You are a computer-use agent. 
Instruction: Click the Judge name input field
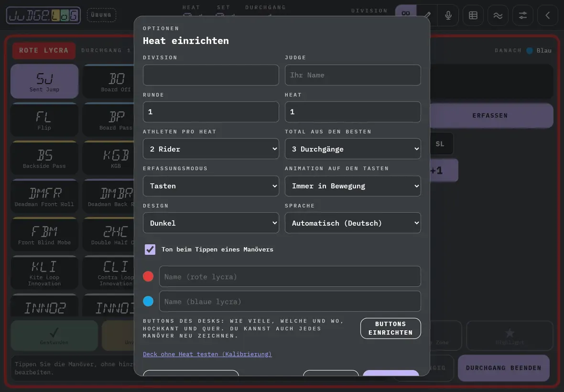(353, 75)
